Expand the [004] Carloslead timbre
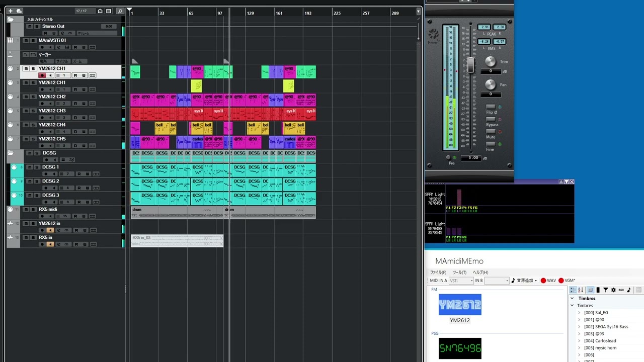The image size is (644, 362). point(579,341)
